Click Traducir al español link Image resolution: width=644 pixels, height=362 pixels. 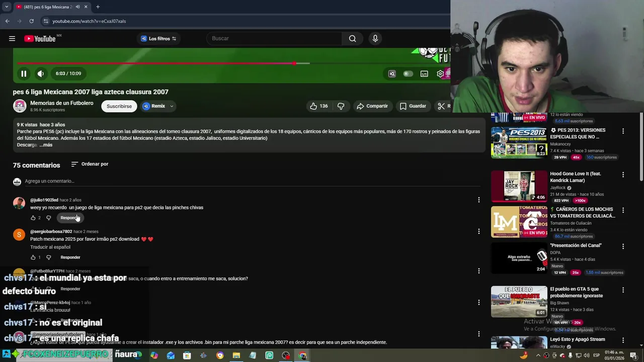(x=50, y=247)
